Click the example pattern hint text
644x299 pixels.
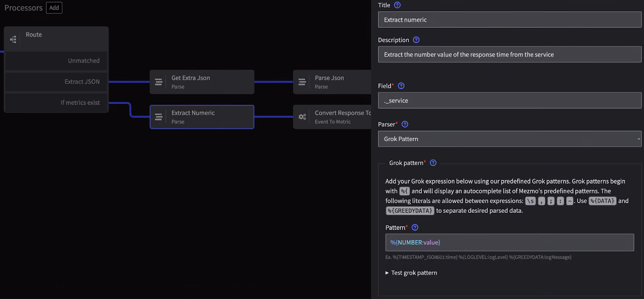478,257
